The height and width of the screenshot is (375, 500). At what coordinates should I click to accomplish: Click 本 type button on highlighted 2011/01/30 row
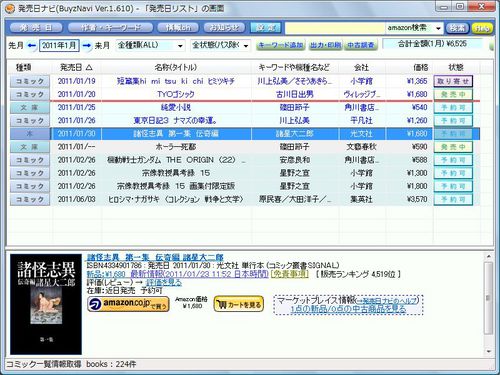pyautogui.click(x=30, y=134)
